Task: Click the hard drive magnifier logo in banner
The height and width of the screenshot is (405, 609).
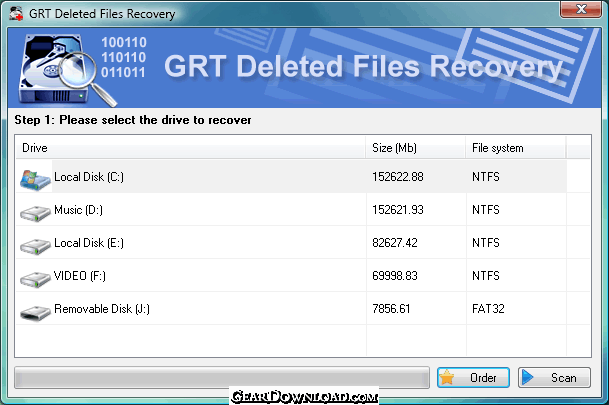Action: tap(66, 70)
